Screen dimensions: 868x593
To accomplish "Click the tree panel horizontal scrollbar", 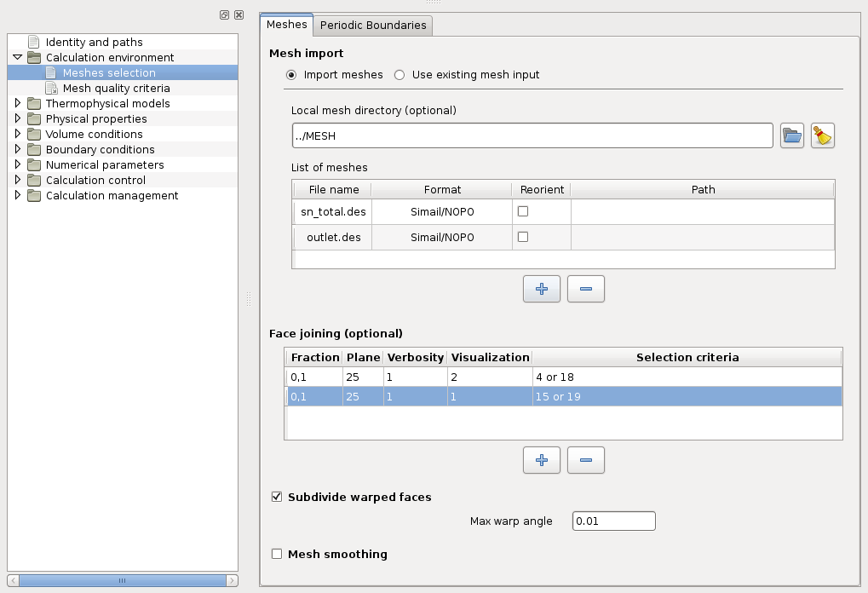I will pos(122,580).
